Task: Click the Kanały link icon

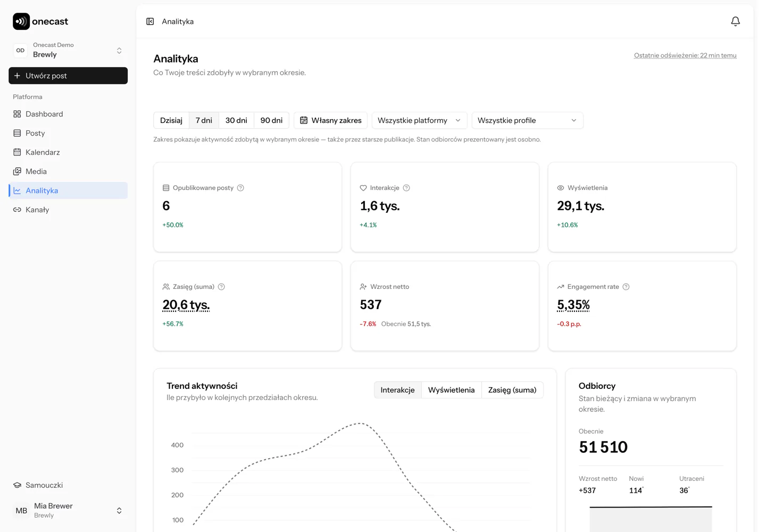Action: (x=17, y=210)
